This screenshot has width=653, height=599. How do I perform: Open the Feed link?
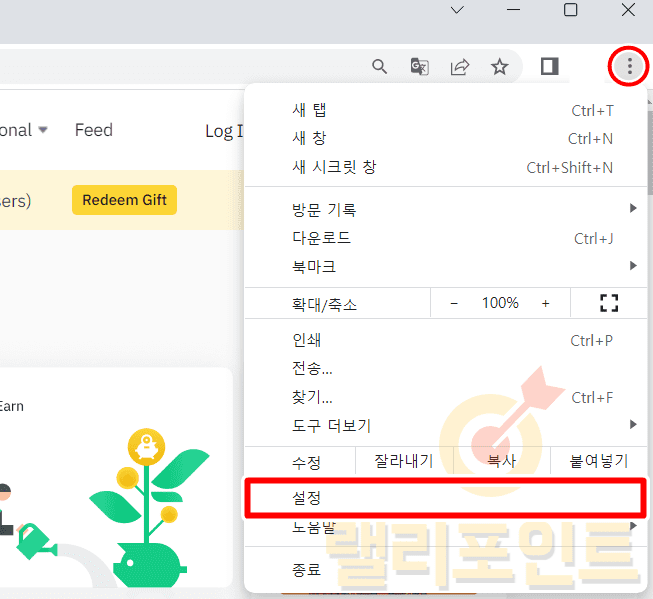(94, 130)
